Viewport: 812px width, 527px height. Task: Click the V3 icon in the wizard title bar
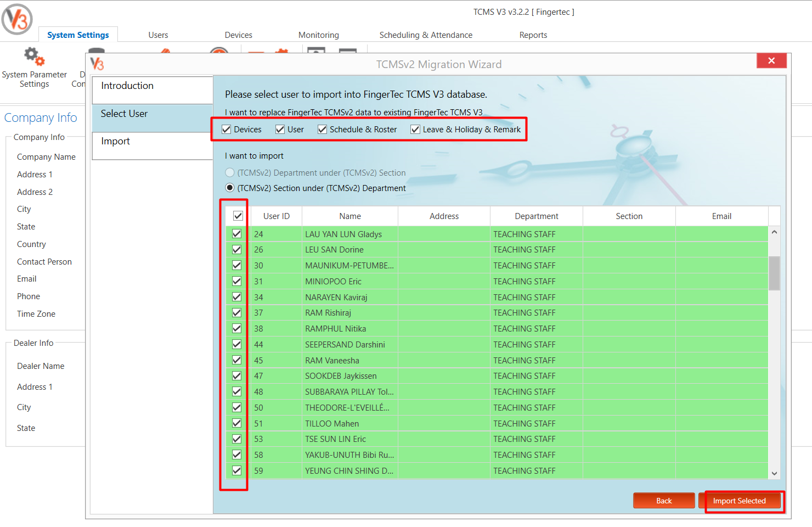tap(97, 64)
